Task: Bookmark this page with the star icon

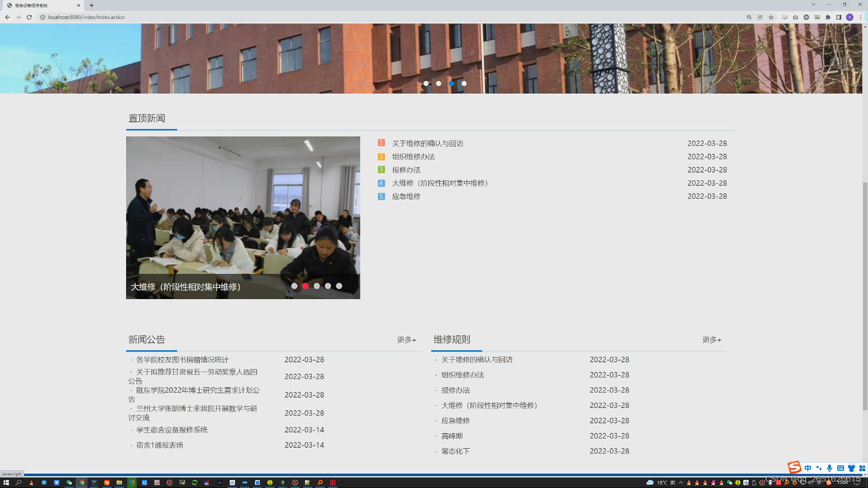Action: [x=771, y=17]
